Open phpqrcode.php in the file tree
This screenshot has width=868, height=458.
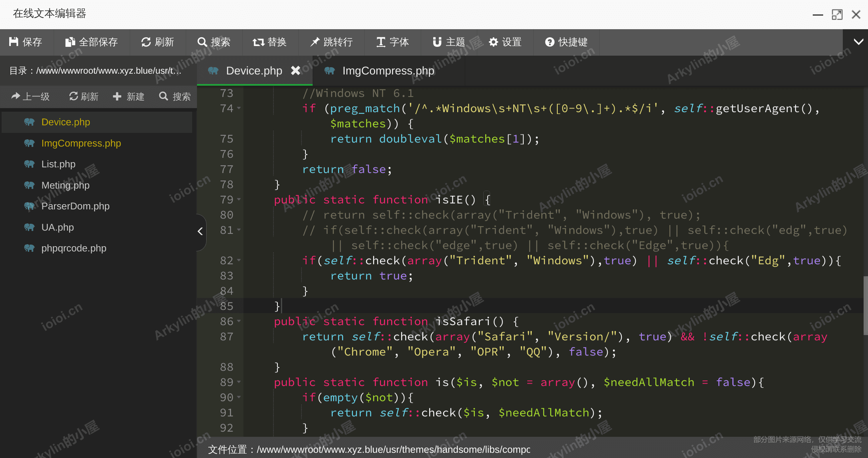97,248
